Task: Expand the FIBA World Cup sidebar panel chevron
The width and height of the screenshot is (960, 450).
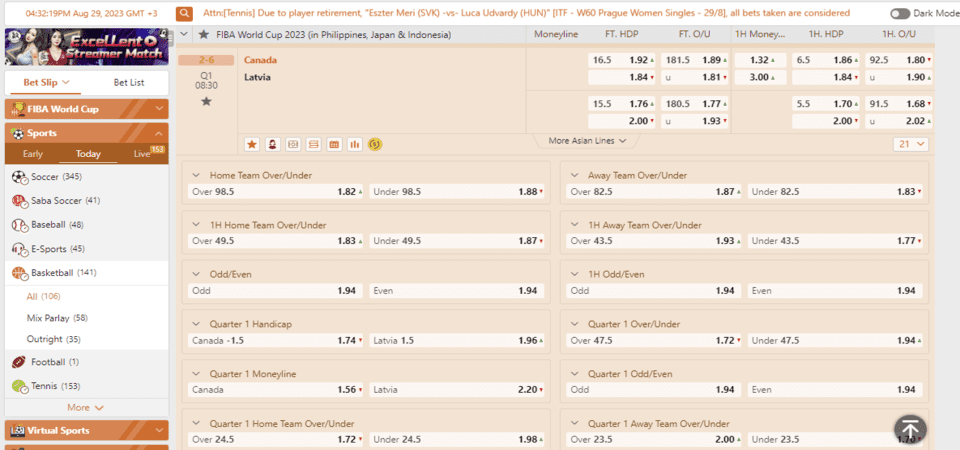Action: (x=159, y=110)
